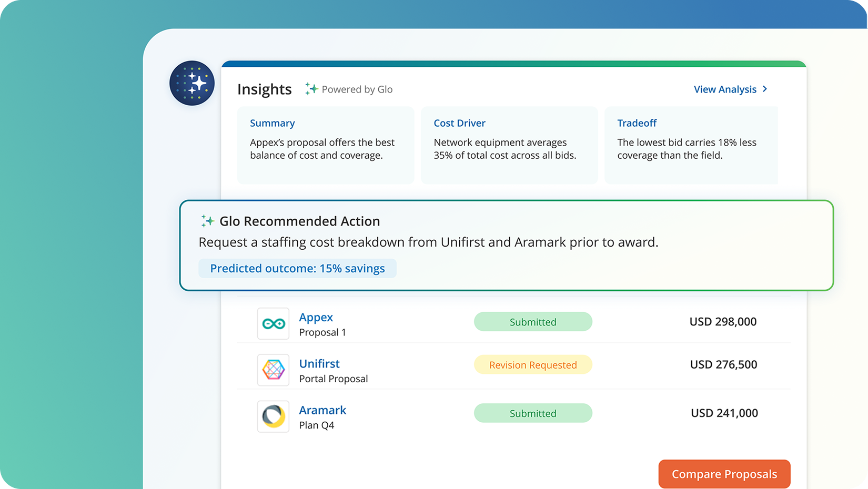Screen dimensions: 868x489
Task: Click the USD 298,000 amount
Action: coord(723,321)
